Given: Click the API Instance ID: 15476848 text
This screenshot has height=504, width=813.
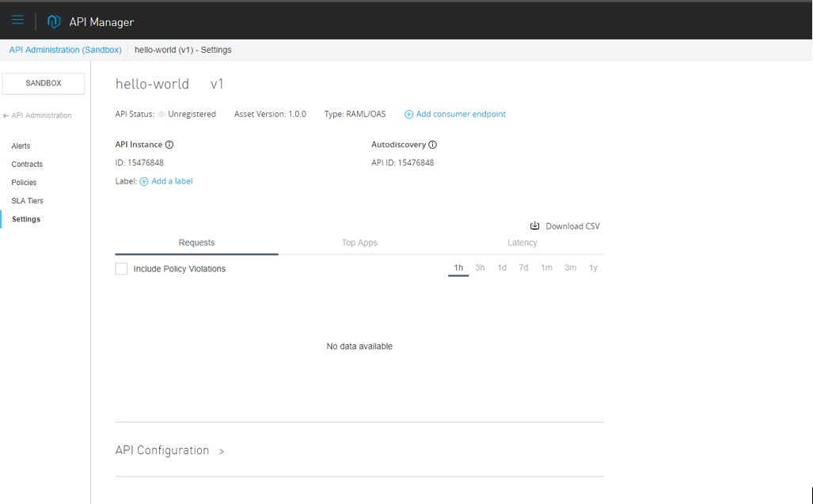Looking at the screenshot, I should pyautogui.click(x=139, y=163).
